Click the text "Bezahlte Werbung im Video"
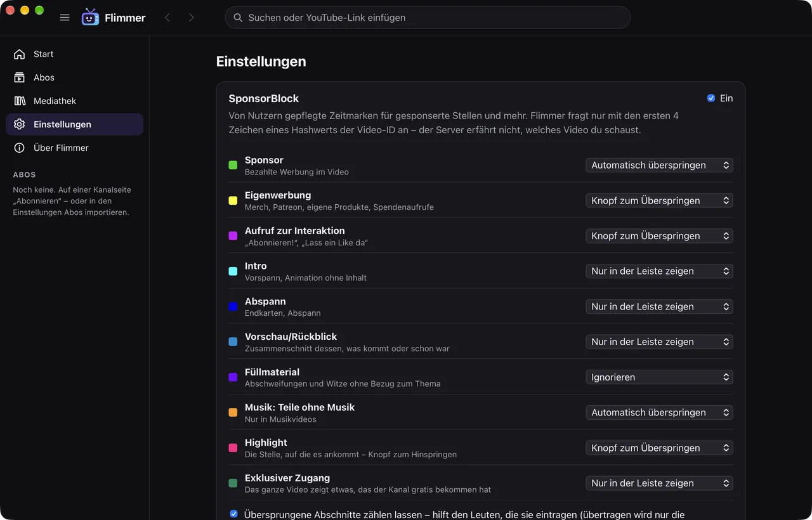812x520 pixels. pos(297,172)
